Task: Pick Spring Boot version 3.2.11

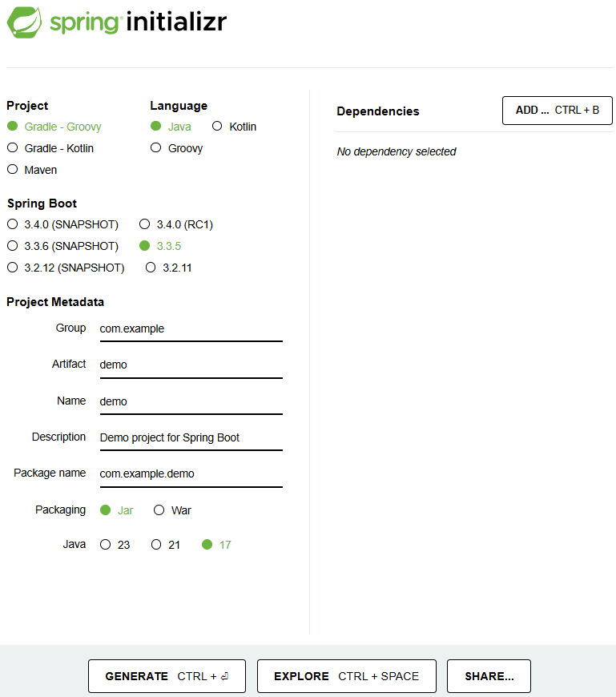Action: pos(168,268)
